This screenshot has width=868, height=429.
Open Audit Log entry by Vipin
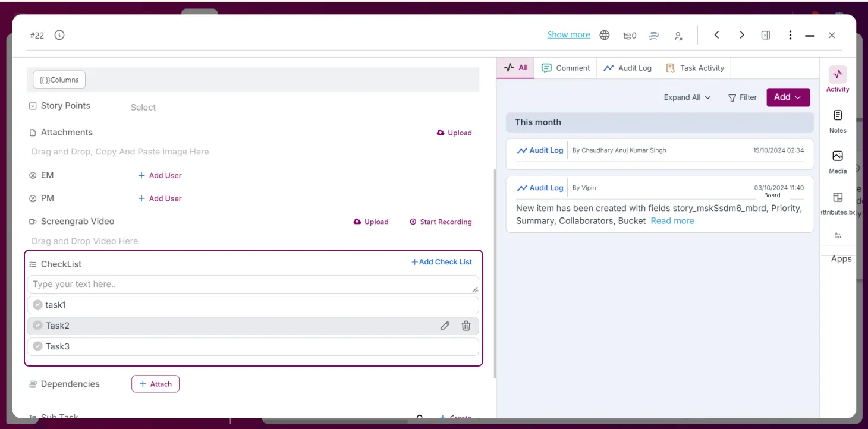(x=660, y=204)
